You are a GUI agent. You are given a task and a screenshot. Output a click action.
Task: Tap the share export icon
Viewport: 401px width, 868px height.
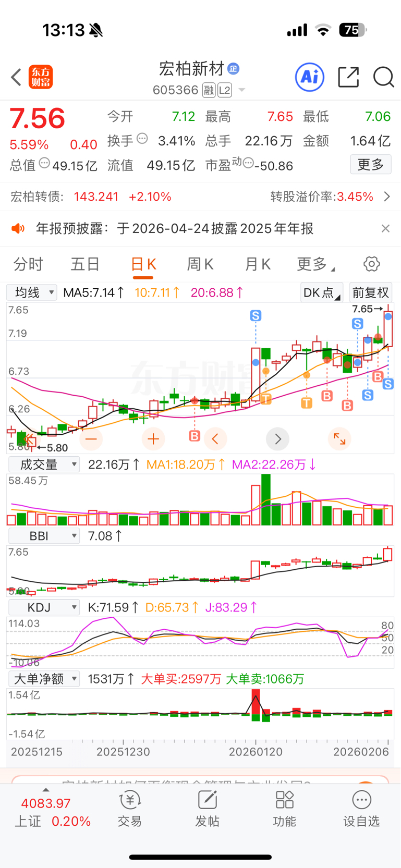[x=348, y=77]
